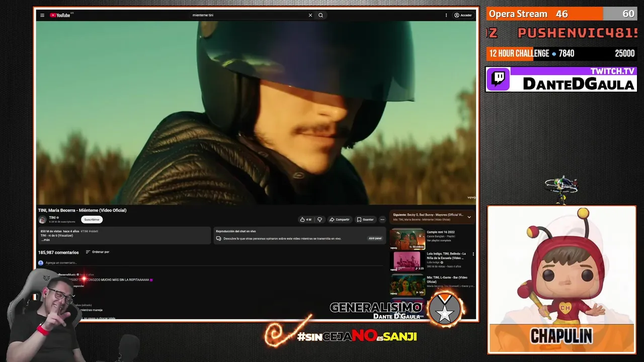The image size is (644, 362).
Task: Click 'Ver playlist completa' link
Action: tap(439, 240)
